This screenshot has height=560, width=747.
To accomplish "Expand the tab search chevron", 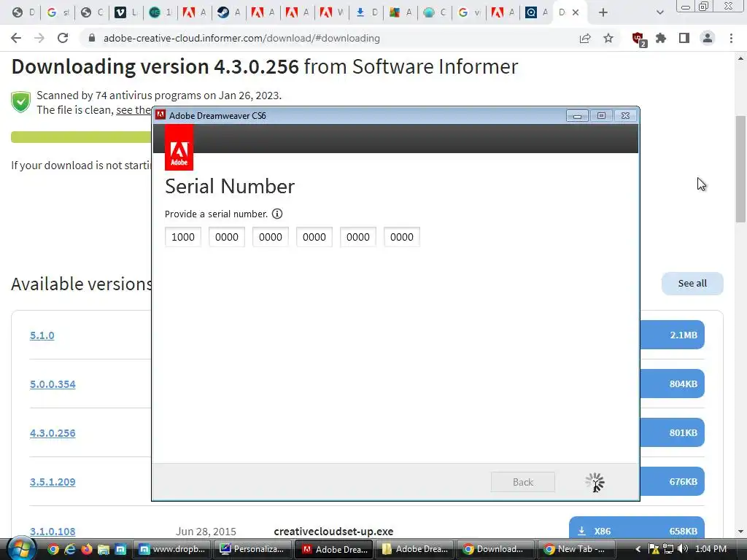I will point(659,12).
